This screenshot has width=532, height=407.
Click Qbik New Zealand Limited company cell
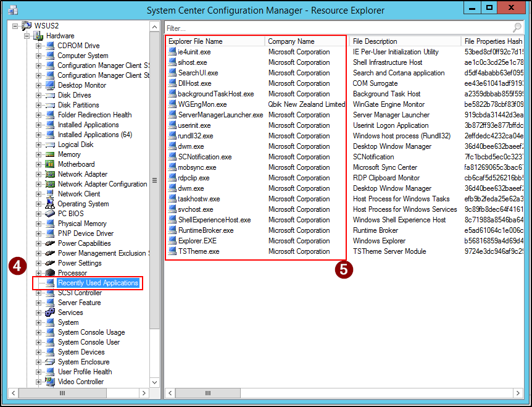[x=306, y=104]
